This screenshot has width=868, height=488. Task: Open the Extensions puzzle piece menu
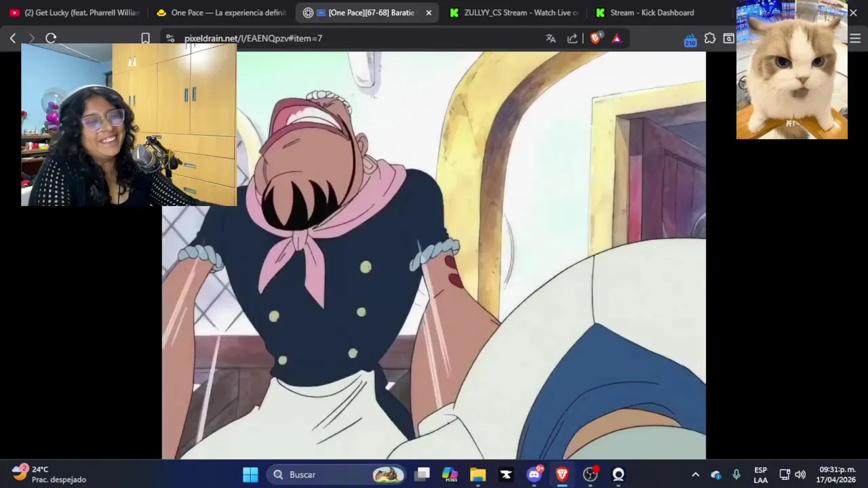coord(710,39)
